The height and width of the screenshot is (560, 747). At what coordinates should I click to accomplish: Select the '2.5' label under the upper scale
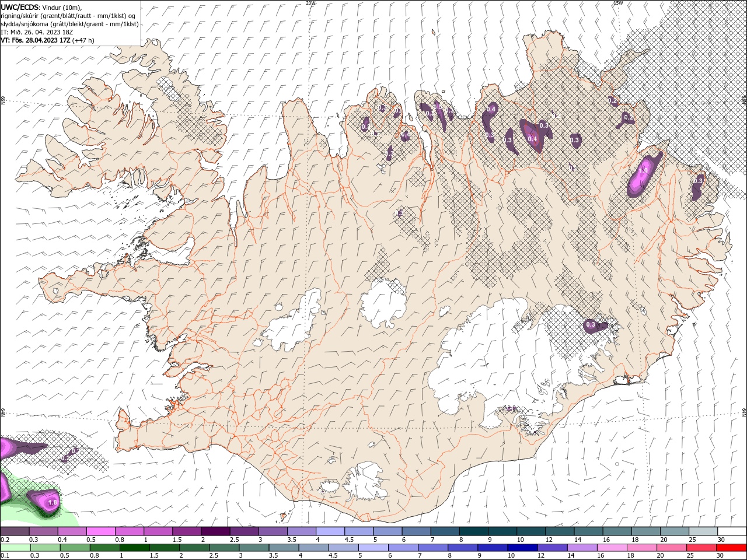[x=235, y=540]
